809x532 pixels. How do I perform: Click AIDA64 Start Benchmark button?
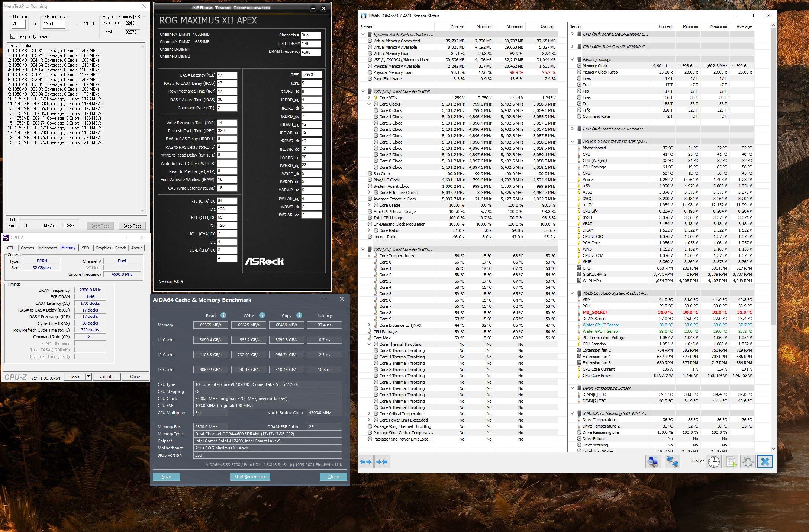coord(250,477)
